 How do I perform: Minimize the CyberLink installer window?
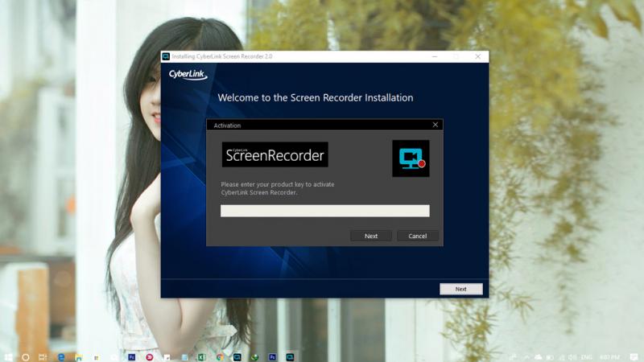pyautogui.click(x=433, y=57)
